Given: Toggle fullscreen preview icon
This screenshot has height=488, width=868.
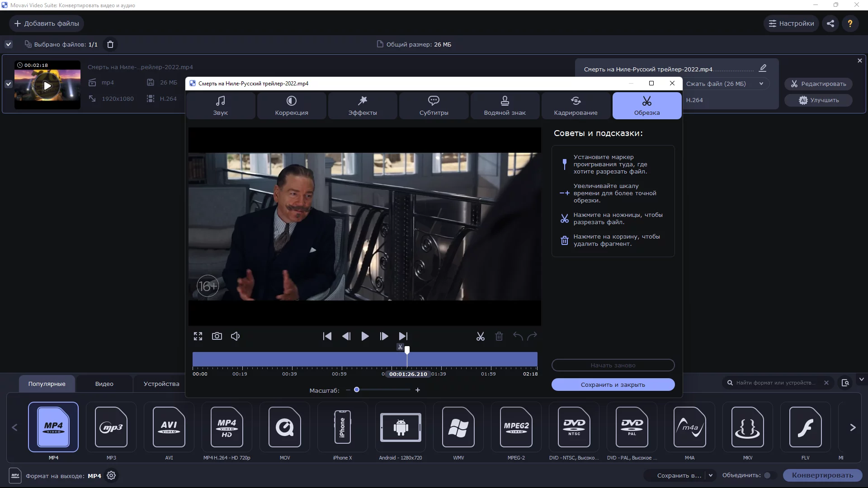Looking at the screenshot, I should tap(198, 336).
